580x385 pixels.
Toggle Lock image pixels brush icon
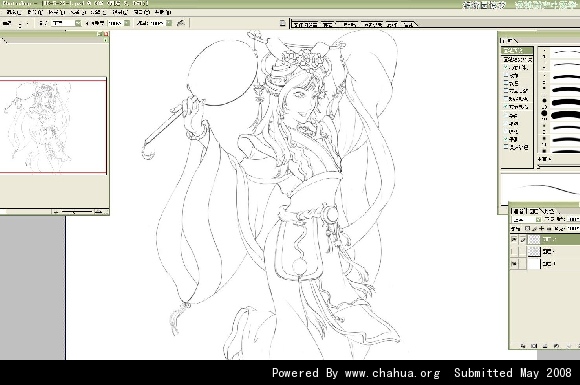click(x=535, y=229)
